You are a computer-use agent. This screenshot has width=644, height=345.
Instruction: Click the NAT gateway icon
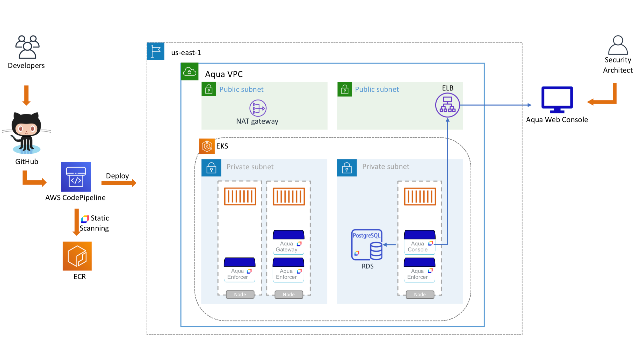pos(258,108)
